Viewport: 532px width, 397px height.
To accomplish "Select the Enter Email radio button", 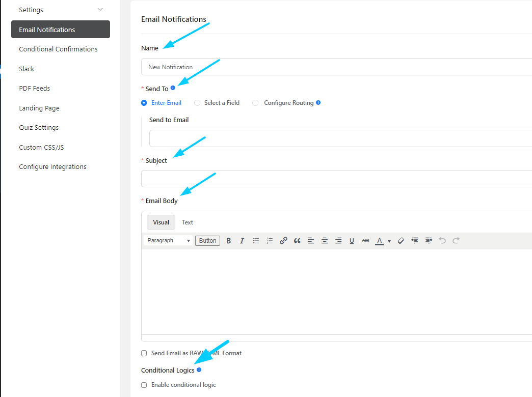I will 144,102.
